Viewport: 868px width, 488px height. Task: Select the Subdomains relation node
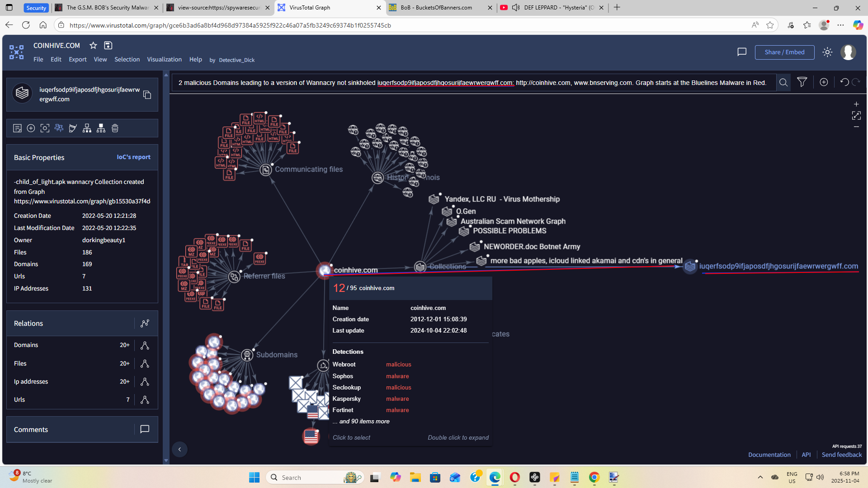click(x=247, y=355)
